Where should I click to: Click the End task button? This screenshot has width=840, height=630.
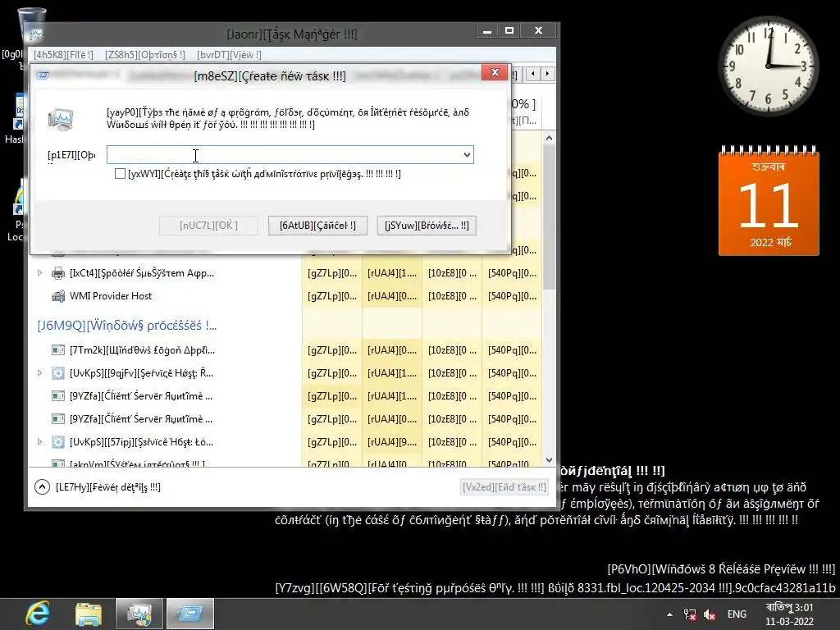tap(504, 487)
